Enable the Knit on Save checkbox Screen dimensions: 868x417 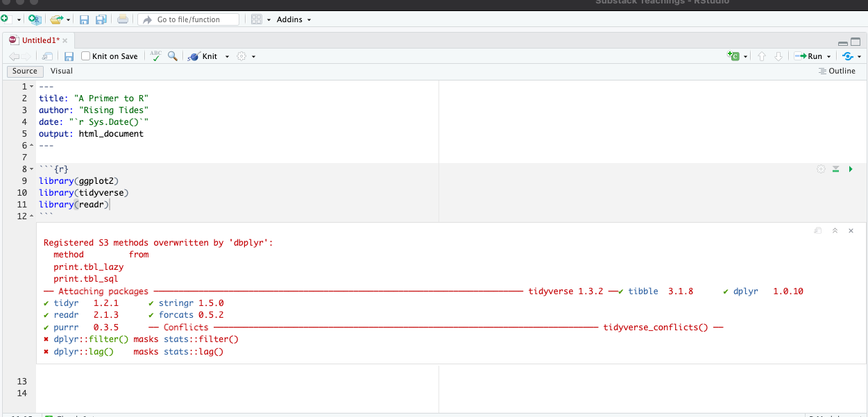tap(86, 56)
